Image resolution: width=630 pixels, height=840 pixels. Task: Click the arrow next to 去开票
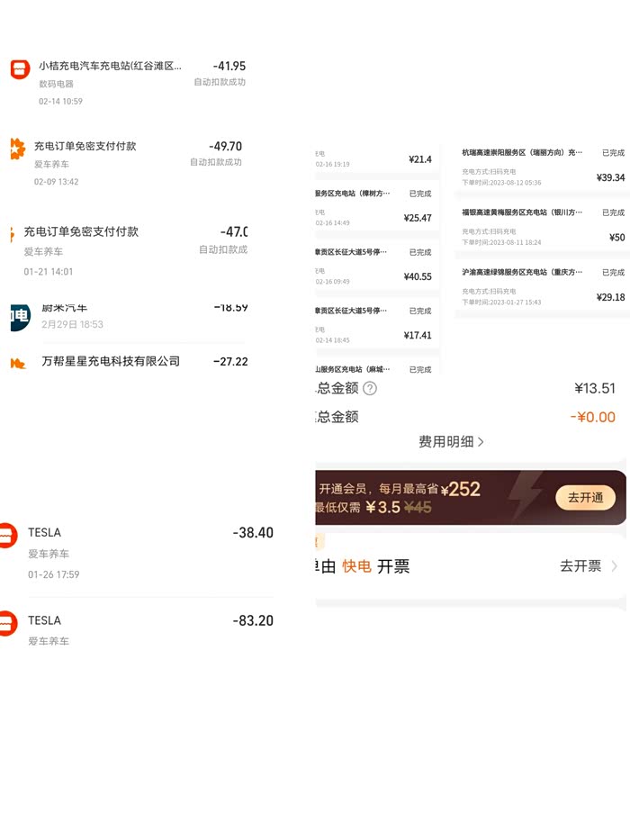pyautogui.click(x=614, y=565)
